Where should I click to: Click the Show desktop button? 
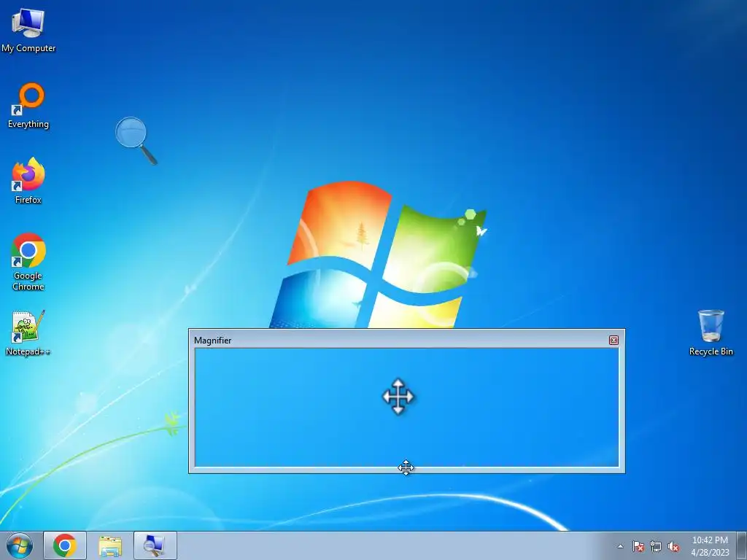point(741,545)
